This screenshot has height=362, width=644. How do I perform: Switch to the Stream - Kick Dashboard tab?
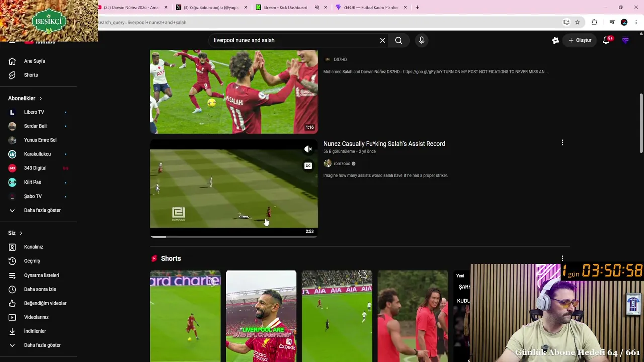291,7
